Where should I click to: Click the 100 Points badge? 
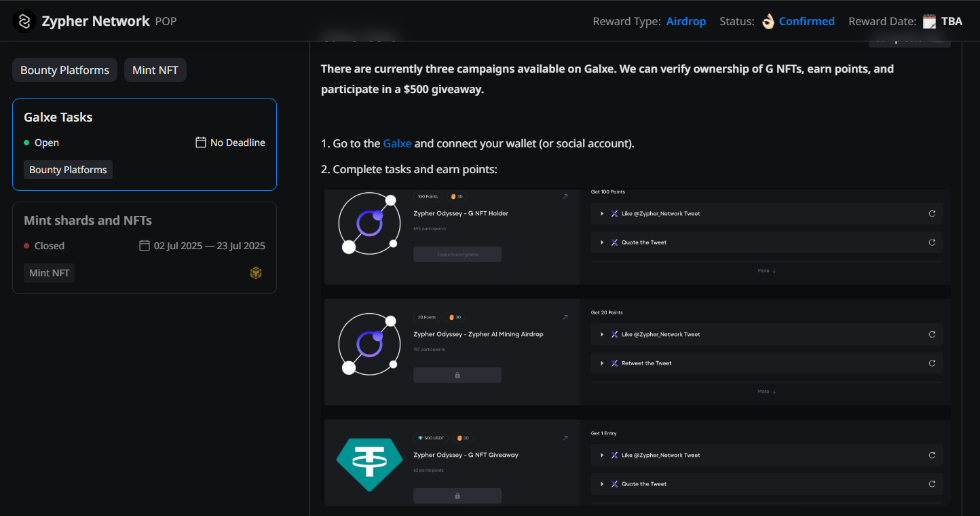[428, 197]
